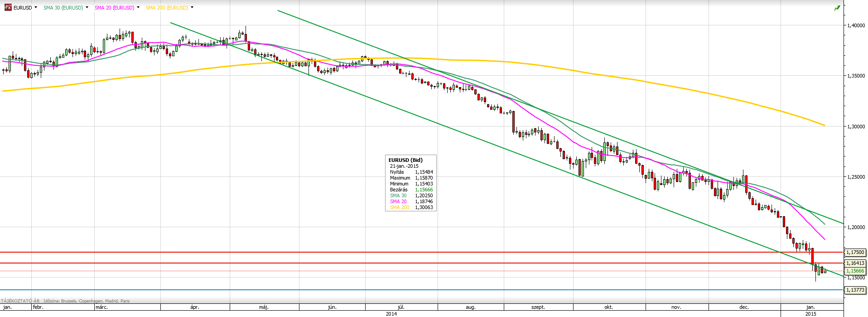Click the Nyitás 1,15484 row
This screenshot has width=868, height=317.
[x=411, y=172]
